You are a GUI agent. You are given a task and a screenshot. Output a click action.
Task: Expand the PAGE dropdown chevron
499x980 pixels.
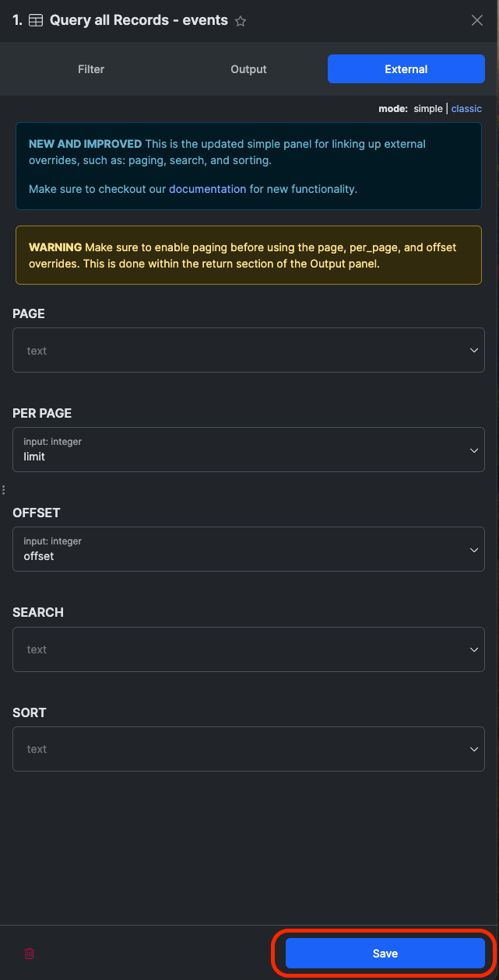(473, 351)
